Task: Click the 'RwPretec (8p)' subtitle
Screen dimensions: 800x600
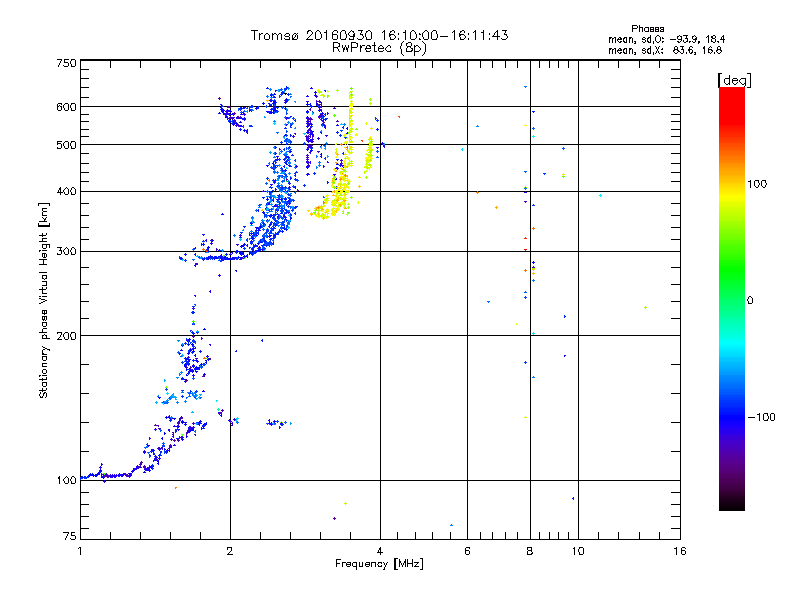Action: (x=379, y=48)
